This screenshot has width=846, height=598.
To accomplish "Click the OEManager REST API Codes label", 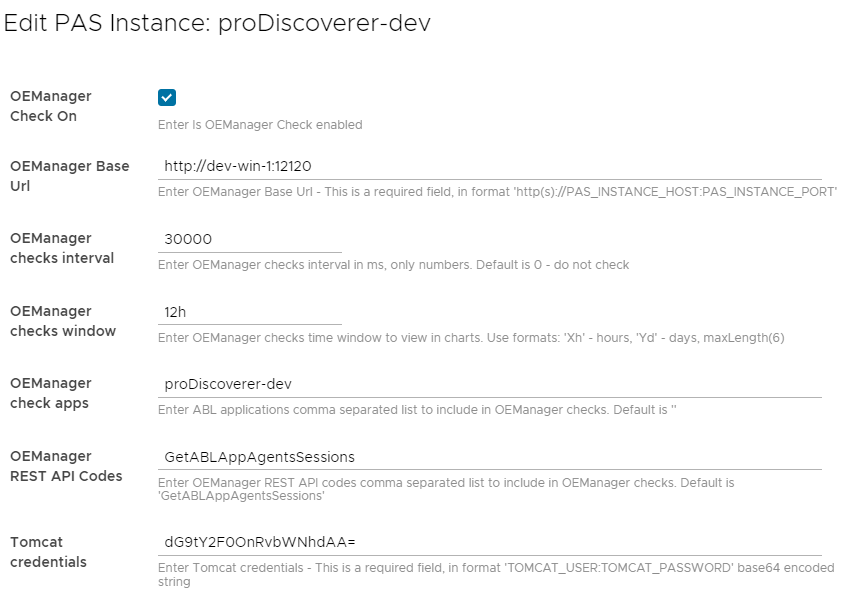I will coord(63,466).
